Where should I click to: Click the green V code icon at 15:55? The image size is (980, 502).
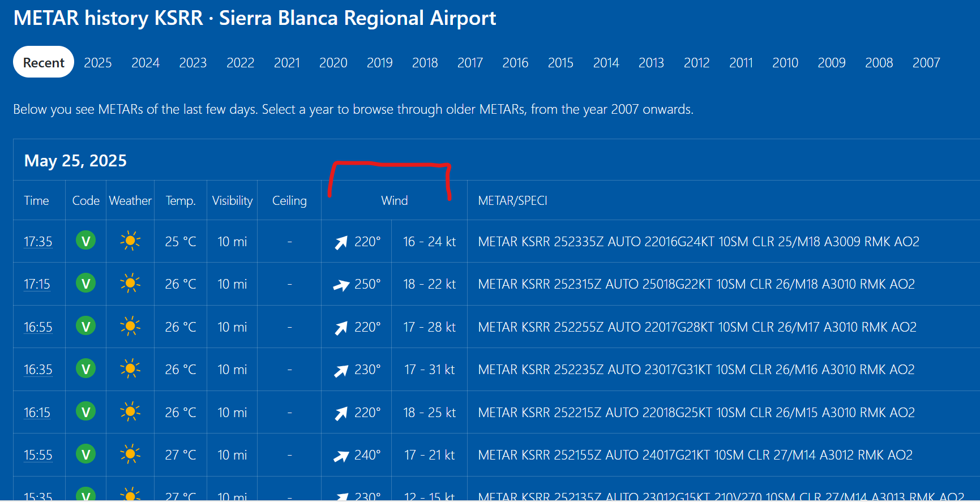point(85,454)
